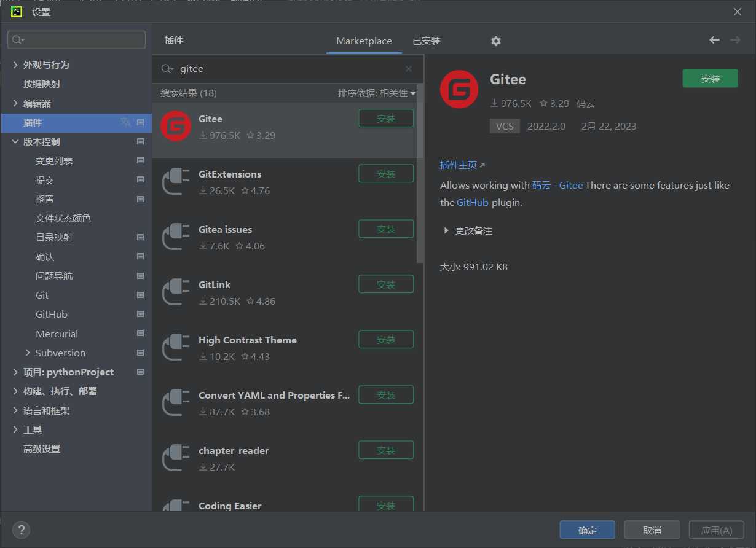Switch to the Marketplace tab
Viewport: 756px width, 548px height.
click(x=364, y=41)
